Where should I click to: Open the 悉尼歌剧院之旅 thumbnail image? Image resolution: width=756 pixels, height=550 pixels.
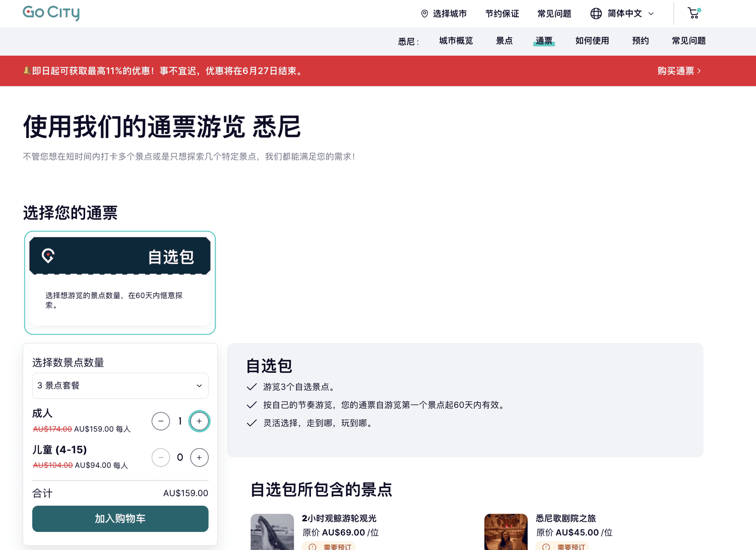point(506,532)
